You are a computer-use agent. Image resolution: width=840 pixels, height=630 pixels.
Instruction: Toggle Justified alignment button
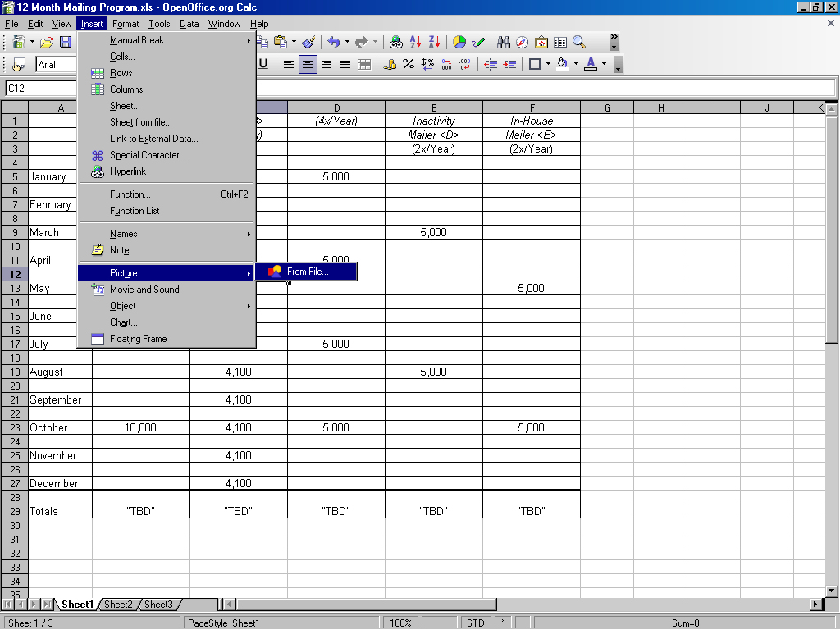point(345,64)
